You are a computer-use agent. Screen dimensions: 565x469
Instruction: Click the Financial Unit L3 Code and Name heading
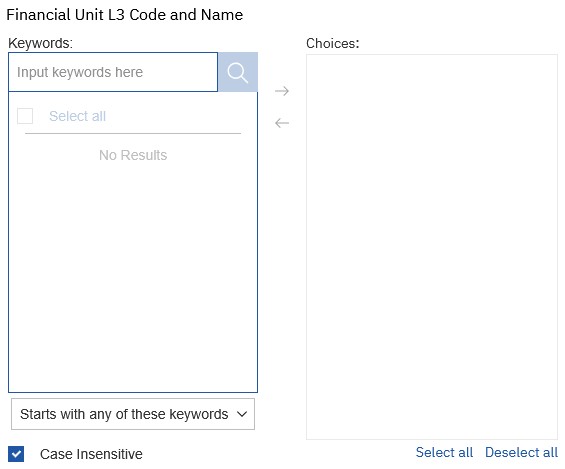(x=125, y=15)
